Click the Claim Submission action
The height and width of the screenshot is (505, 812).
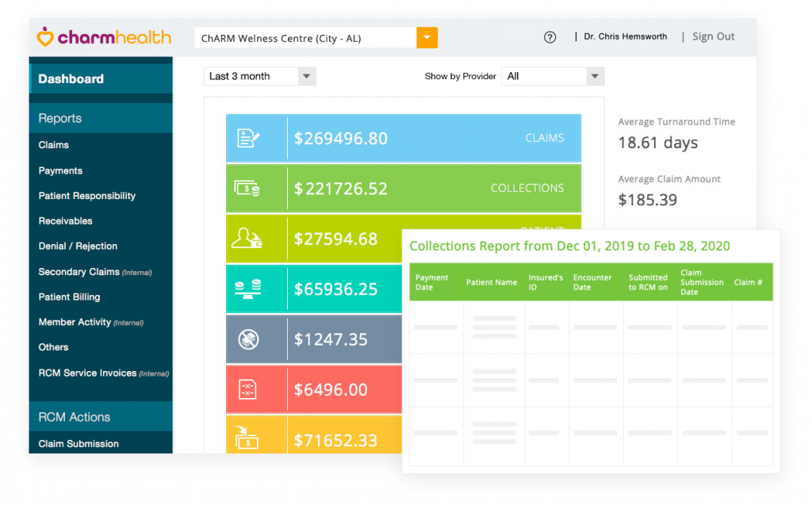(79, 444)
